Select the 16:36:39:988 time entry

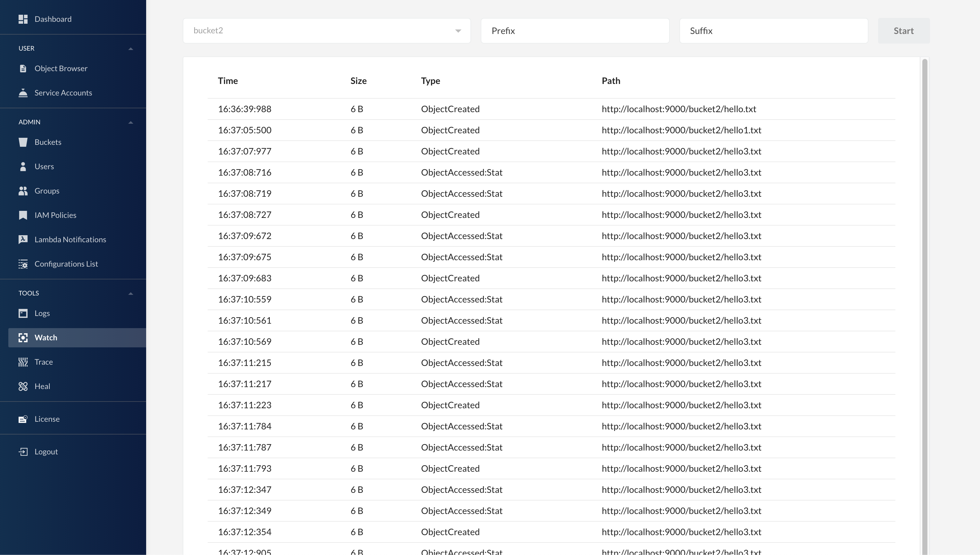[245, 109]
